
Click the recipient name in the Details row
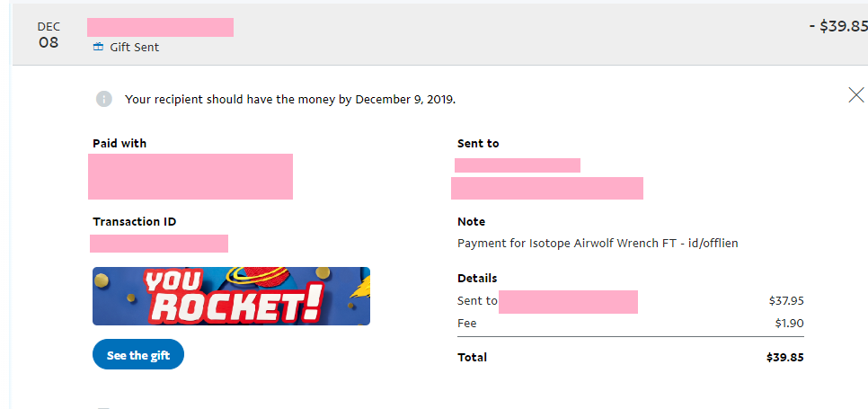tap(568, 302)
